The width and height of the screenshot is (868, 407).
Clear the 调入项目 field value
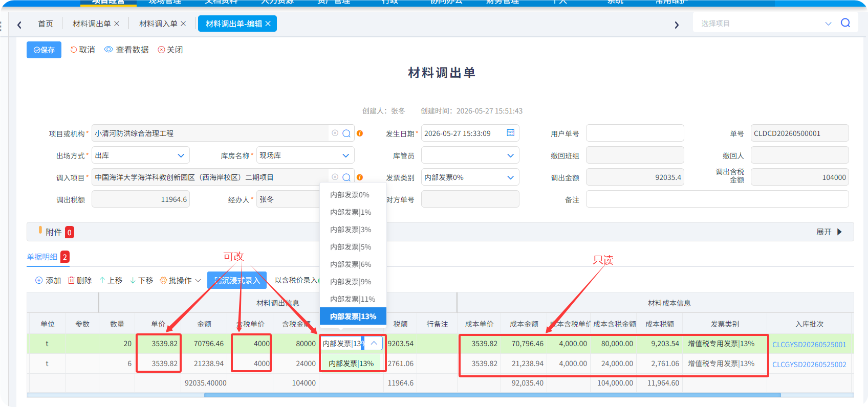pyautogui.click(x=335, y=177)
